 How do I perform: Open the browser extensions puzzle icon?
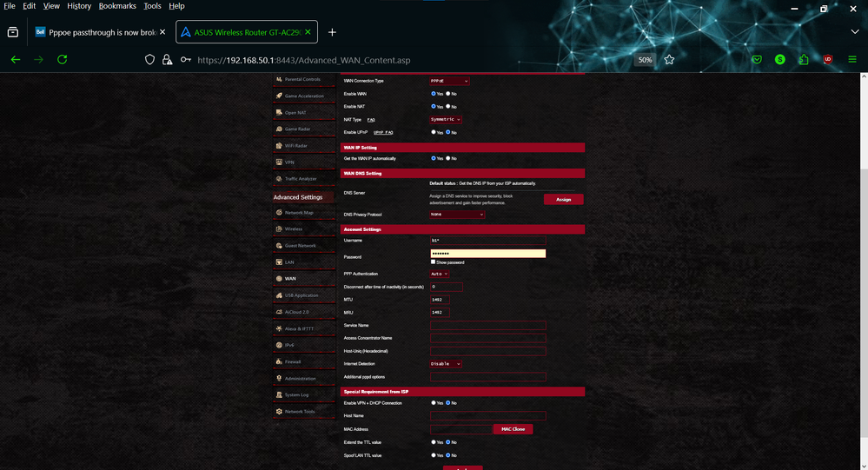804,59
